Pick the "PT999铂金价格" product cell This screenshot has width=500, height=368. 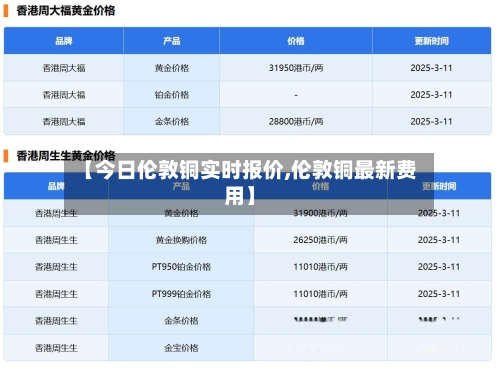pyautogui.click(x=181, y=294)
